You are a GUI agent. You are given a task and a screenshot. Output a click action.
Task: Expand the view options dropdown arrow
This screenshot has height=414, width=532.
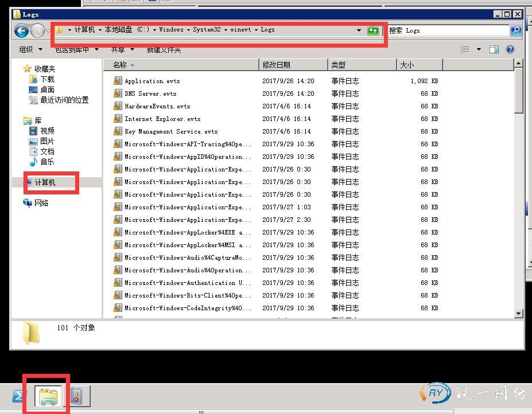(479, 50)
